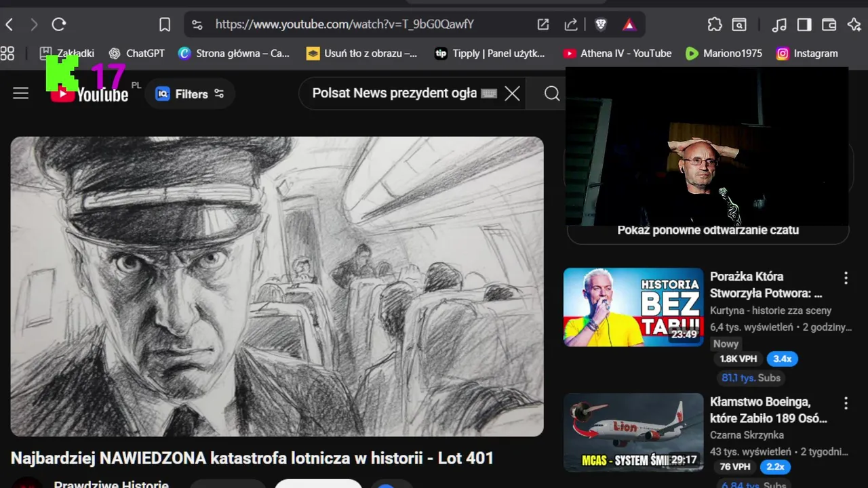The image size is (868, 488).
Task: Toggle the browser sidebar panel
Action: [x=804, y=25]
